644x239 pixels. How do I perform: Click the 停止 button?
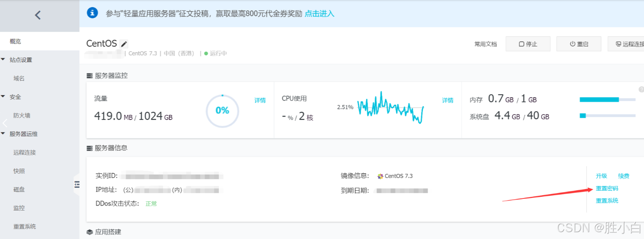tap(528, 44)
